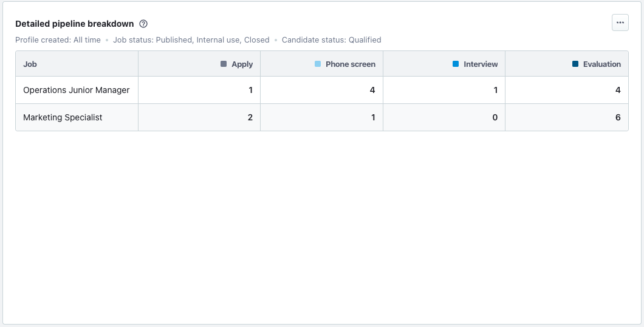Sort by the Evaluation column header
This screenshot has width=644, height=327.
tap(601, 64)
